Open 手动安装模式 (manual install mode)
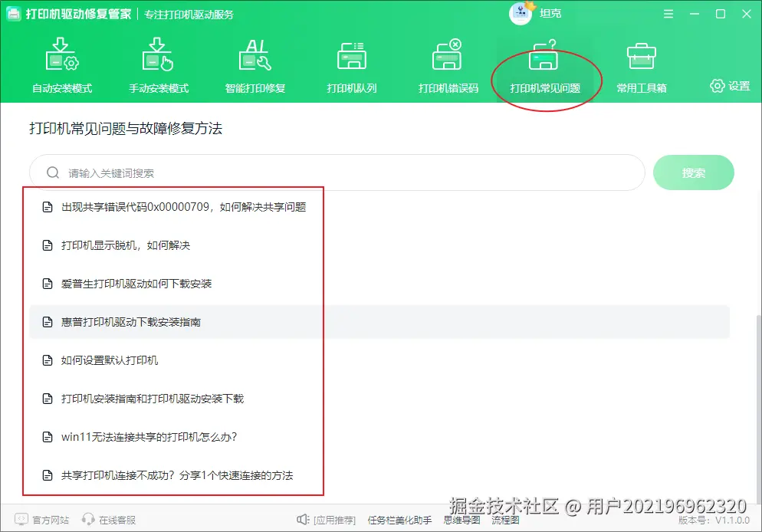 [x=159, y=66]
